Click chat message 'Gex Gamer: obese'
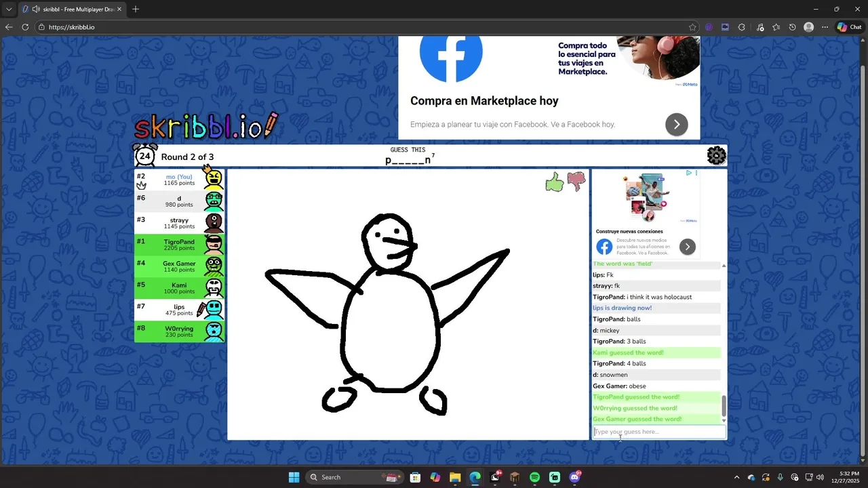868x488 pixels. pyautogui.click(x=619, y=386)
